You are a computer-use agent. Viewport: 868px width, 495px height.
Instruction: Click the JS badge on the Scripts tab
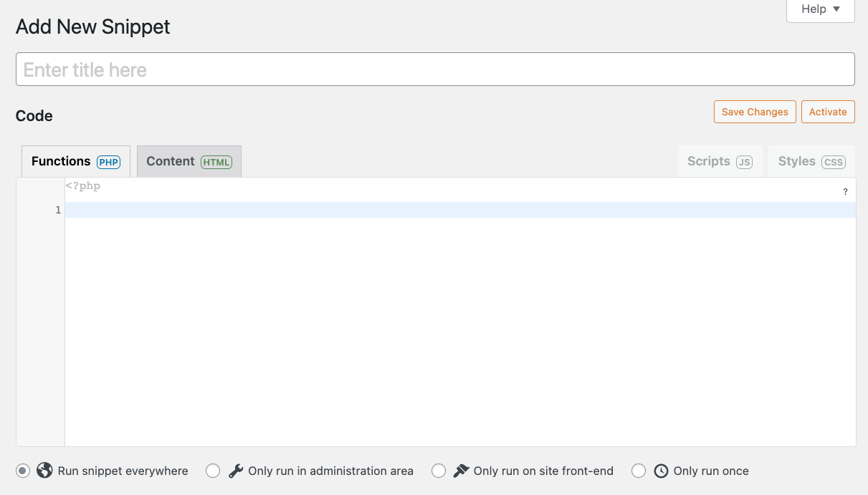[x=743, y=162]
